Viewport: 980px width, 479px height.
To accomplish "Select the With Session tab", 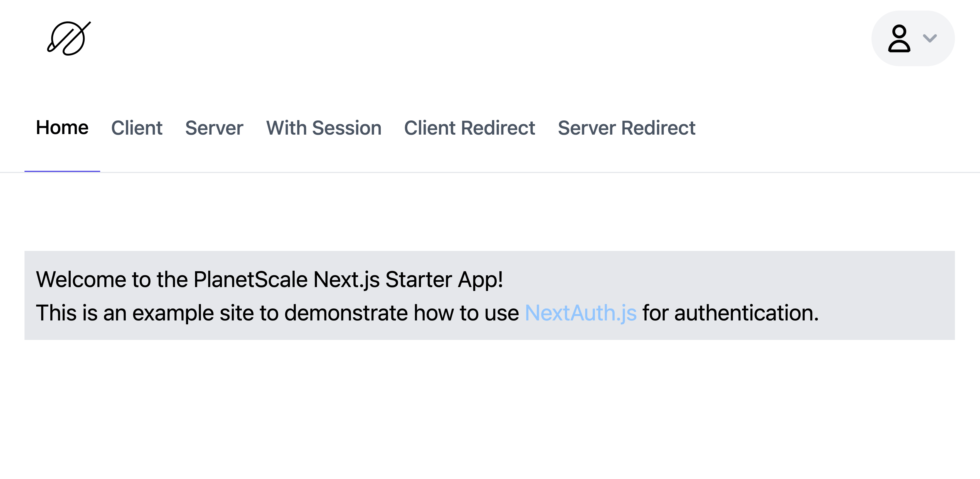I will point(323,128).
